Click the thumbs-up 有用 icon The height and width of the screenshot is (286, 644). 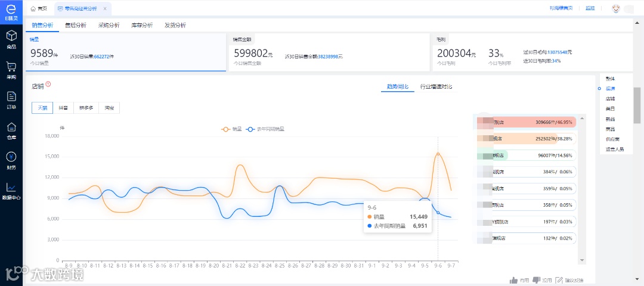(x=513, y=280)
